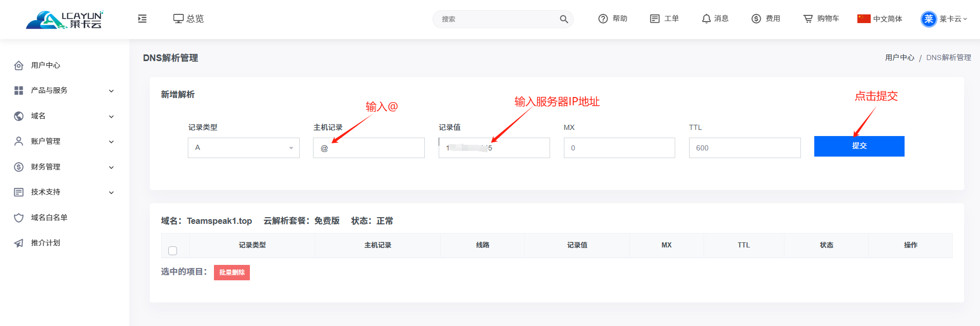Click the Chinese flag language icon

coord(864,18)
